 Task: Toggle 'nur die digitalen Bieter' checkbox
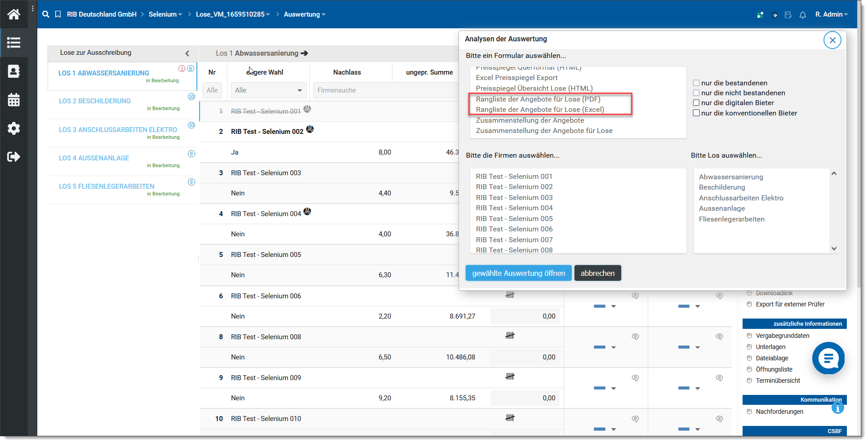coord(696,103)
